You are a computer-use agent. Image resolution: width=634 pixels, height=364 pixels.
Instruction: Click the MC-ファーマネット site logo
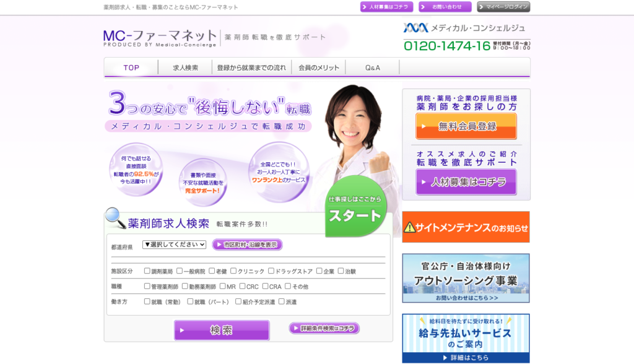(x=160, y=38)
